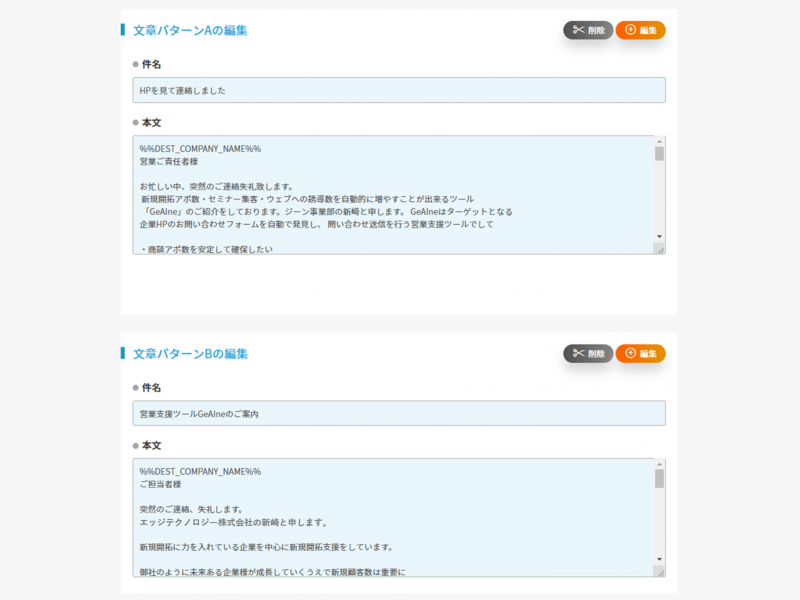Click the scrollbar thumb in pattern A body
This screenshot has width=800, height=600.
coord(660,154)
